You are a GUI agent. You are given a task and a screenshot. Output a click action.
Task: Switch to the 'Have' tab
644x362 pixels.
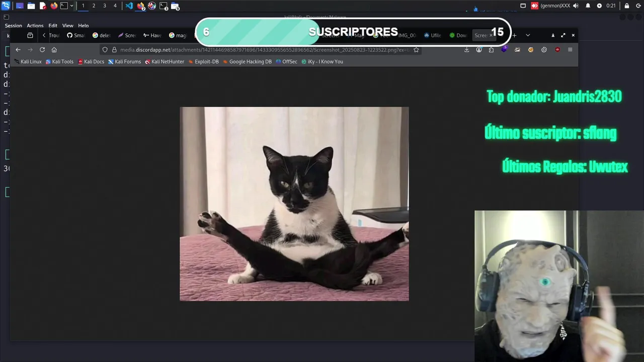pos(152,35)
